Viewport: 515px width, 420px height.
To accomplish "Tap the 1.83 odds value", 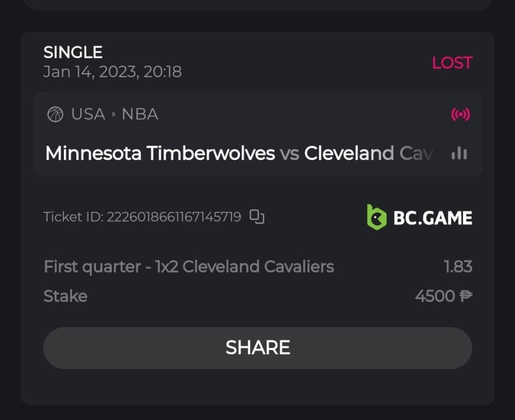I will [x=458, y=267].
